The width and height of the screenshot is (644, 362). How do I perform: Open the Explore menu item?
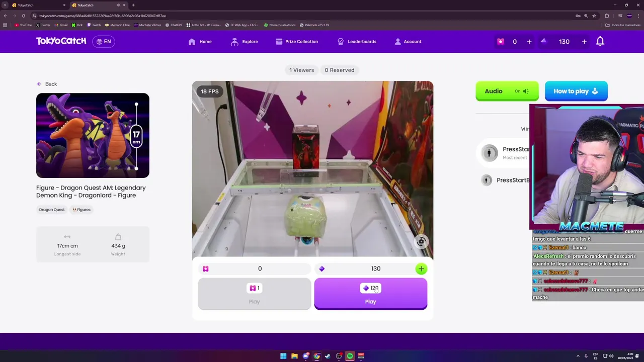pyautogui.click(x=244, y=42)
